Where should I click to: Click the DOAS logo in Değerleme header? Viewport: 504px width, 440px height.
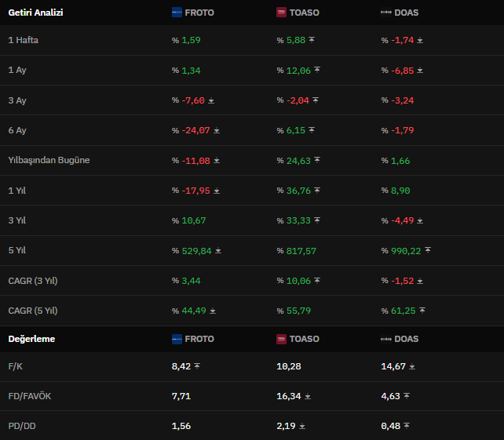click(x=386, y=339)
